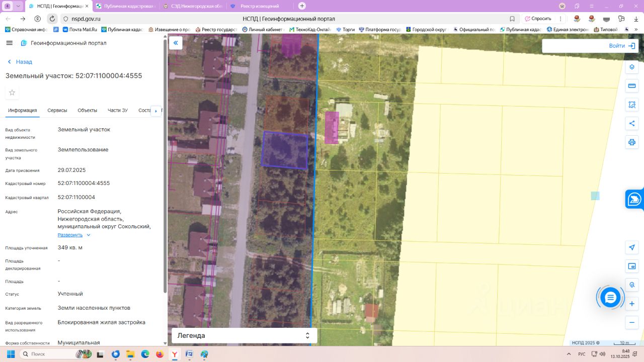Reload the nspd.gov.ru page

click(52, 19)
